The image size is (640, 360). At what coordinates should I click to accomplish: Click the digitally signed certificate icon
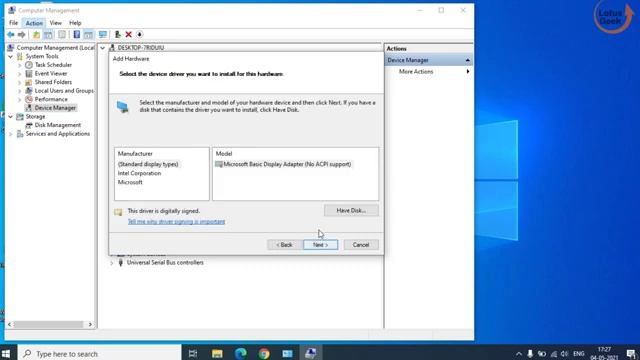[x=118, y=212]
